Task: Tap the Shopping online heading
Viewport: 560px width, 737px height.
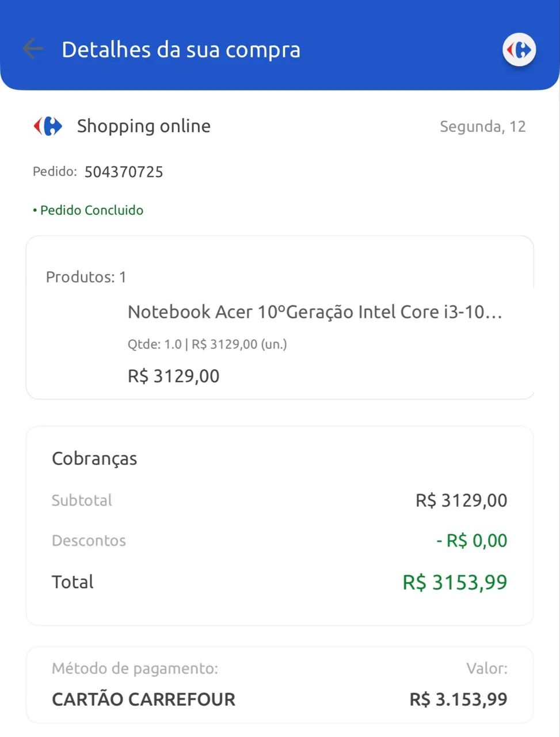Action: 143,126
